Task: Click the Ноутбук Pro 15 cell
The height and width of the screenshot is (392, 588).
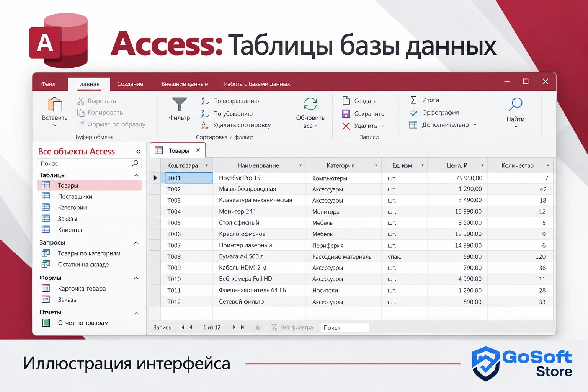Action: 259,178
